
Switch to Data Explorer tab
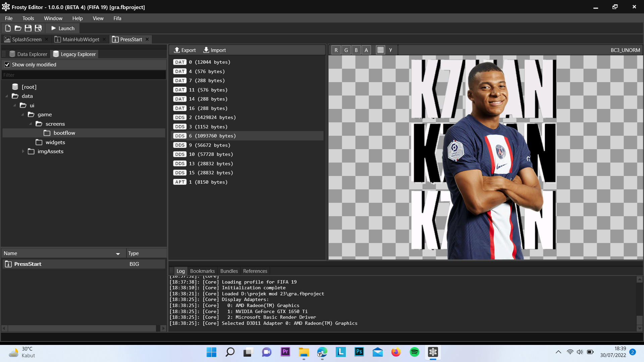[x=29, y=54]
